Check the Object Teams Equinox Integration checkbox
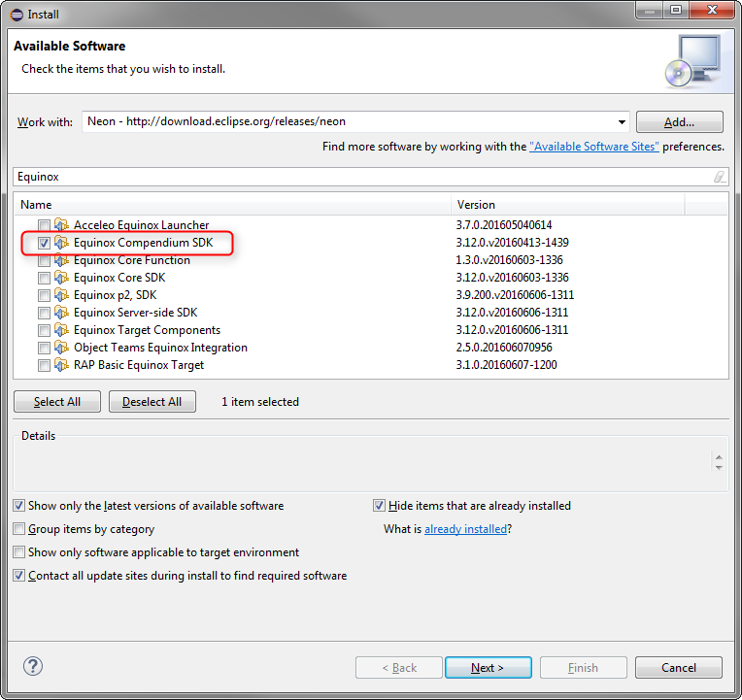 coord(44,349)
